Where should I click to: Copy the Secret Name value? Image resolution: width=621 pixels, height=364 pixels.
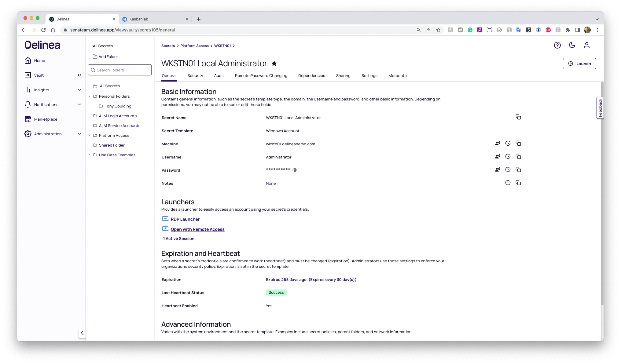(518, 117)
